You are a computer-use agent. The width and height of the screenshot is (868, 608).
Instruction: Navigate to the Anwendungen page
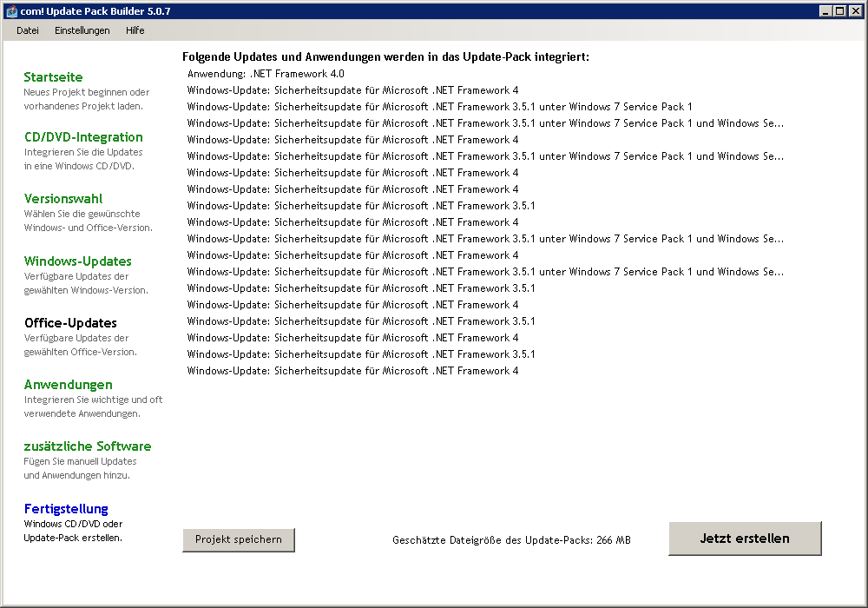[68, 384]
